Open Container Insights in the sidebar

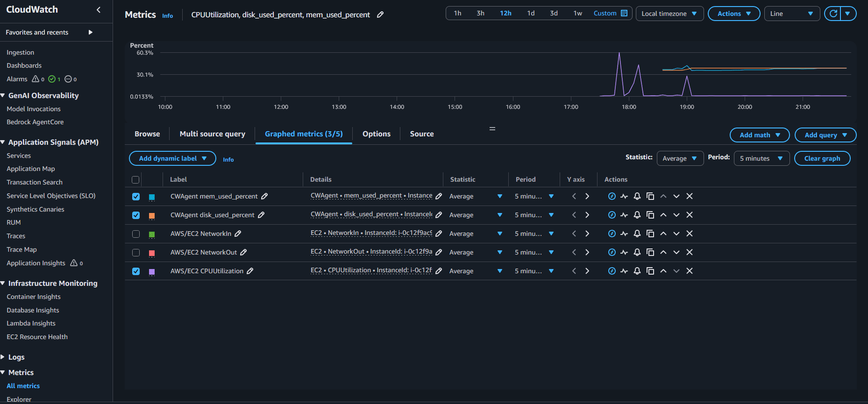pos(34,297)
